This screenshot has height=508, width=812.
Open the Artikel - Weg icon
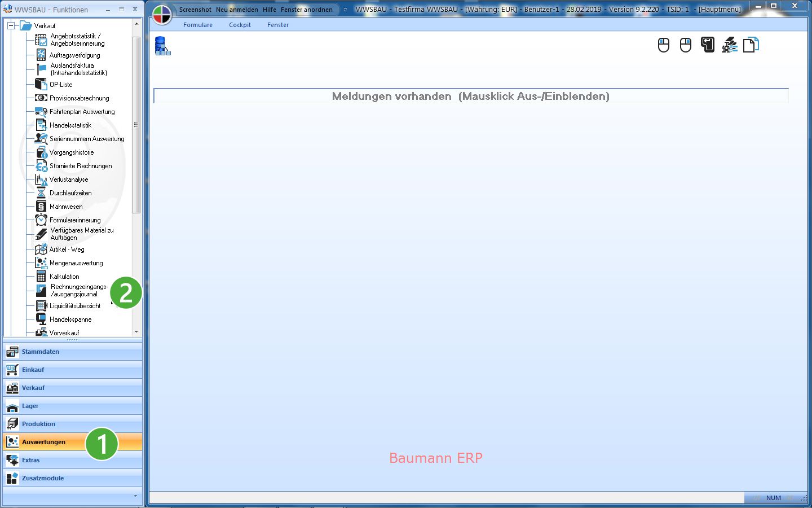[x=41, y=249]
